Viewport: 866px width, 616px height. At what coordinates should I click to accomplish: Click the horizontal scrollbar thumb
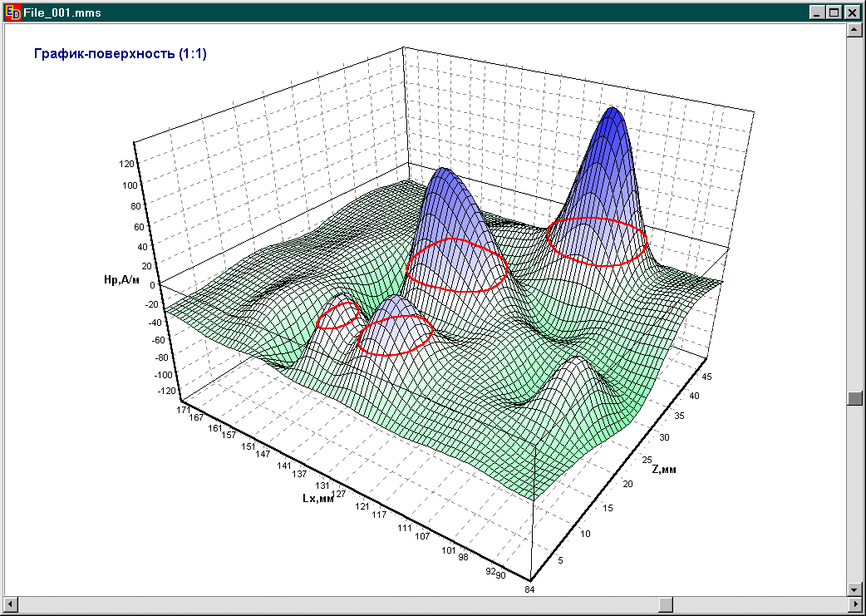(x=666, y=603)
